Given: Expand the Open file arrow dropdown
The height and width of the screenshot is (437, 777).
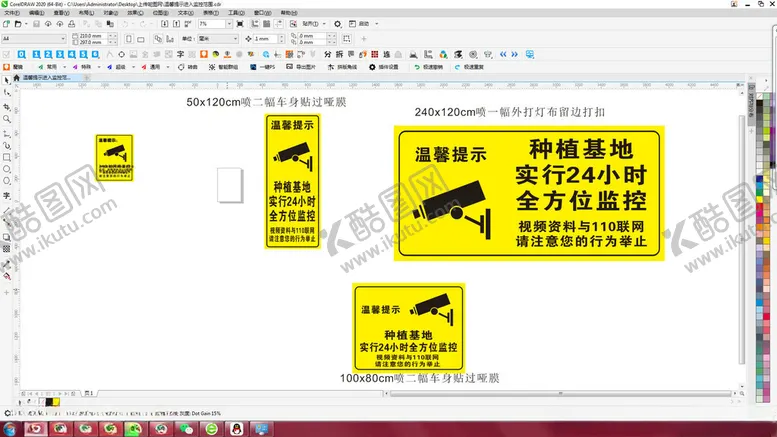Looking at the screenshot, I should [26, 24].
